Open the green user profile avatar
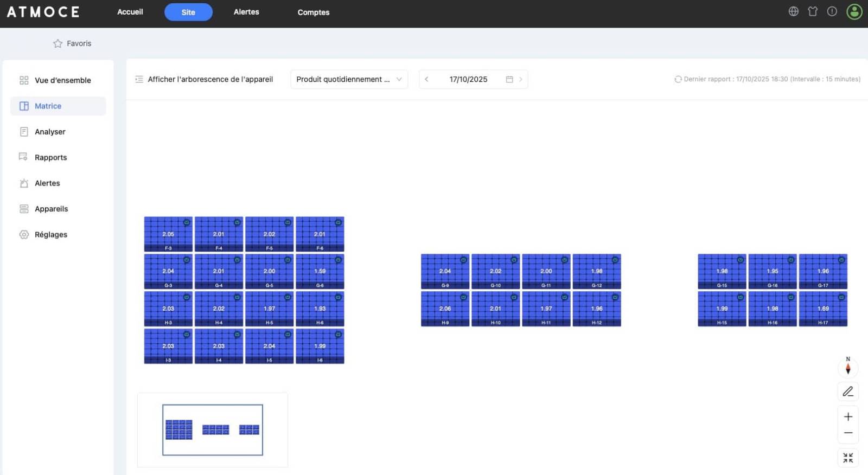Screen dimensions: 868x475 [x=854, y=11]
